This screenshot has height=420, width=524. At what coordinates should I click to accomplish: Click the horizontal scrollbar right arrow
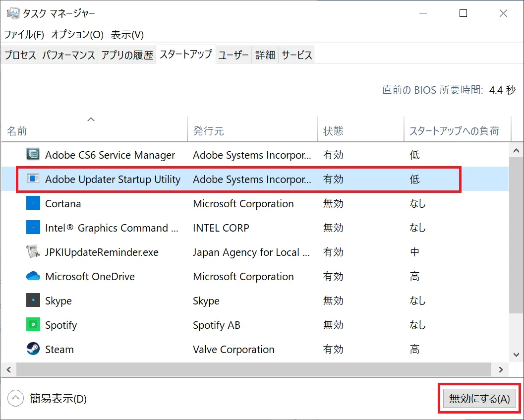(x=501, y=369)
